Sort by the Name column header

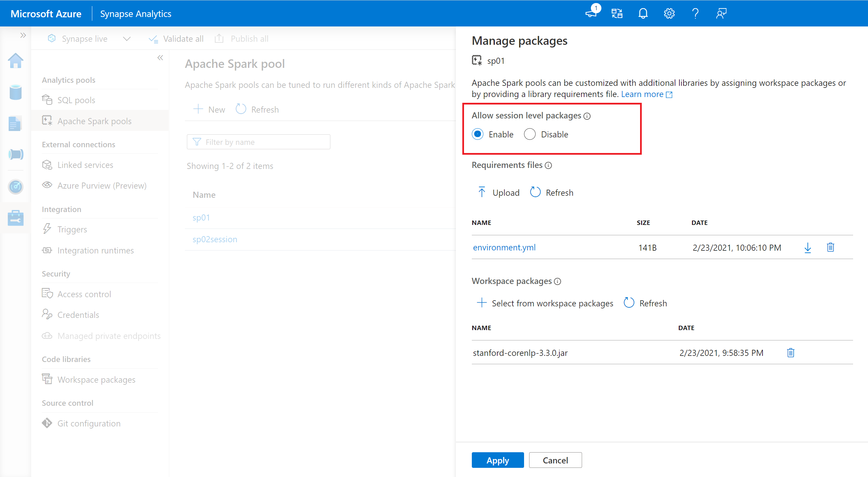(204, 195)
